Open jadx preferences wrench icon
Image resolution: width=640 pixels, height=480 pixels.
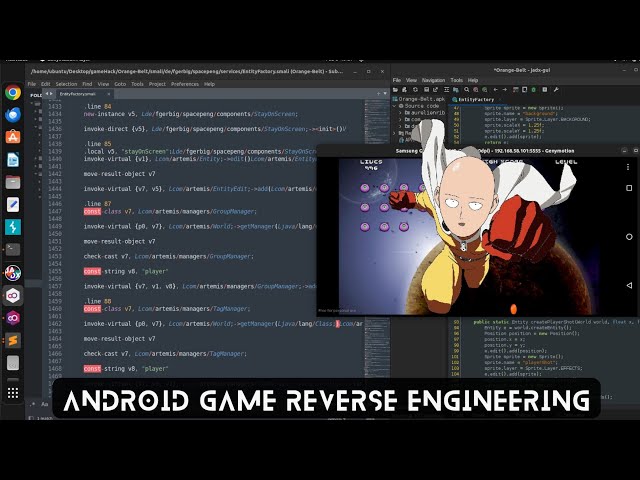pos(556,90)
